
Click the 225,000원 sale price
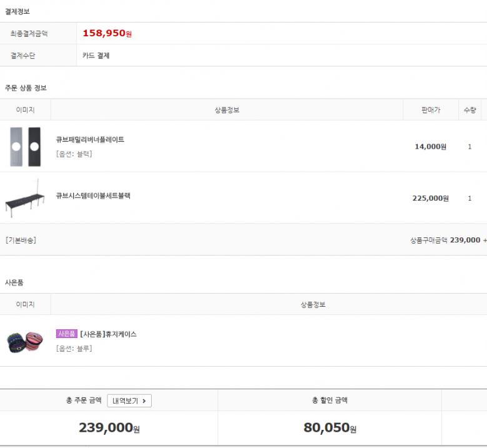(430, 199)
